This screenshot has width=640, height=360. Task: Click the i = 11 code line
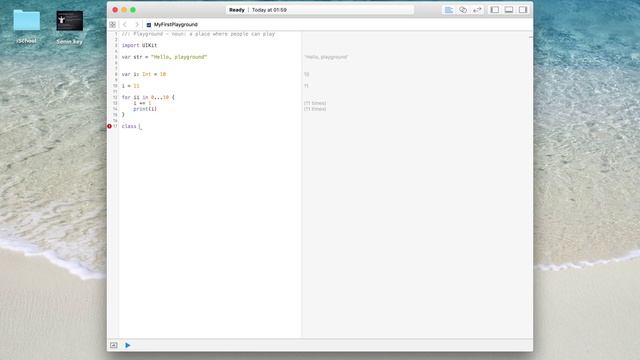[130, 86]
